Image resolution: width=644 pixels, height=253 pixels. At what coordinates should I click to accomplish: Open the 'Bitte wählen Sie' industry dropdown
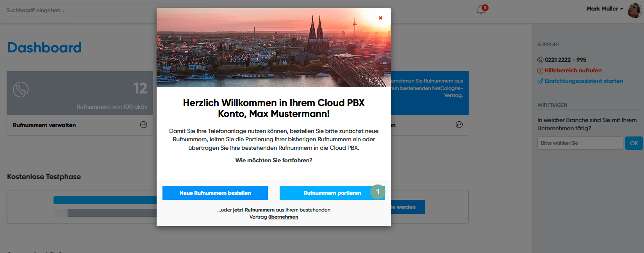pos(580,143)
